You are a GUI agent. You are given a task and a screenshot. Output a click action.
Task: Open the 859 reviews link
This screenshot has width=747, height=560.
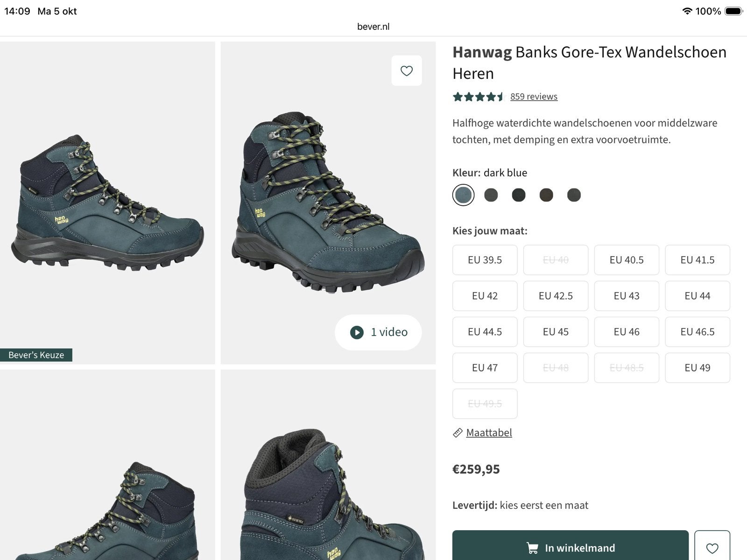[534, 97]
